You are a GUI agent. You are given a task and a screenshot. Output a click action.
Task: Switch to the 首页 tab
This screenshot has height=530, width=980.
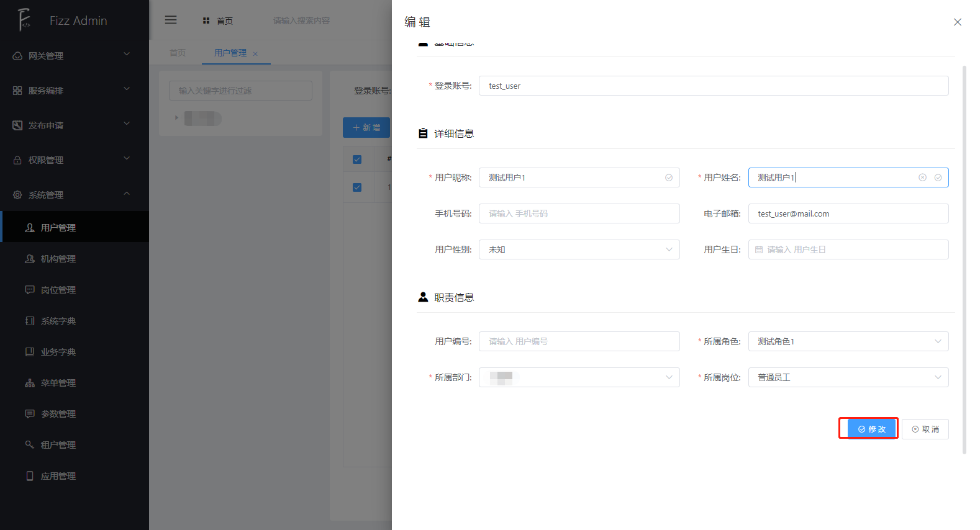coord(178,53)
